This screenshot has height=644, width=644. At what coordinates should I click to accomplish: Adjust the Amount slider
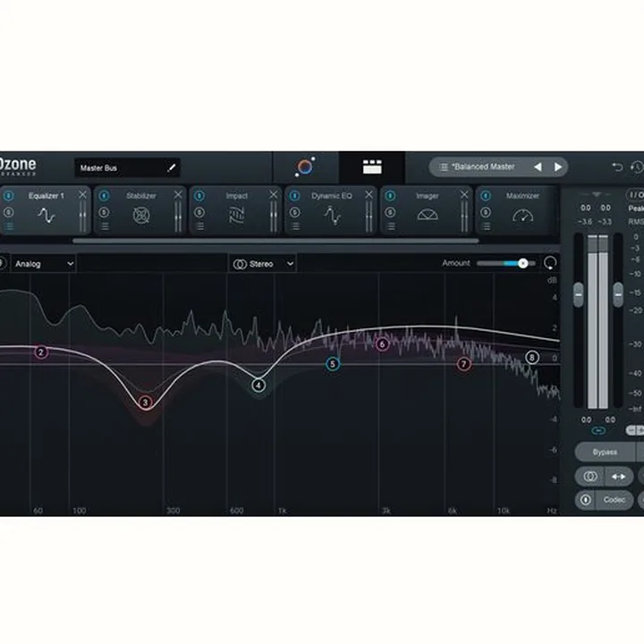506,263
